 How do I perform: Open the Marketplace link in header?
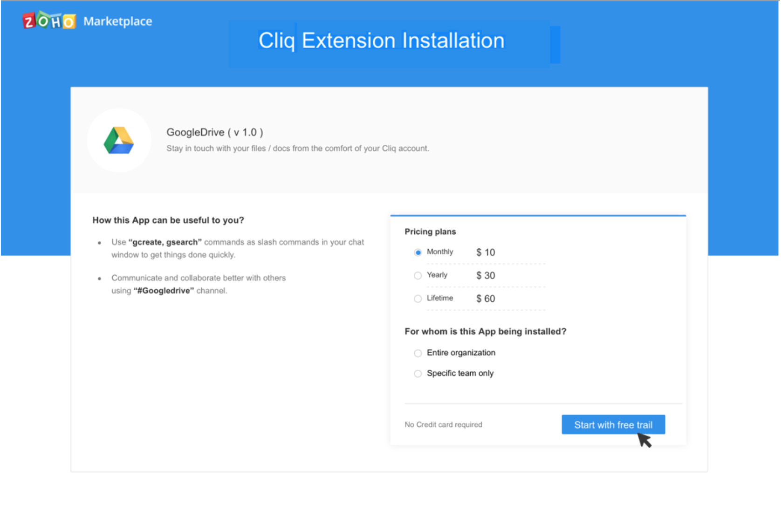[117, 21]
